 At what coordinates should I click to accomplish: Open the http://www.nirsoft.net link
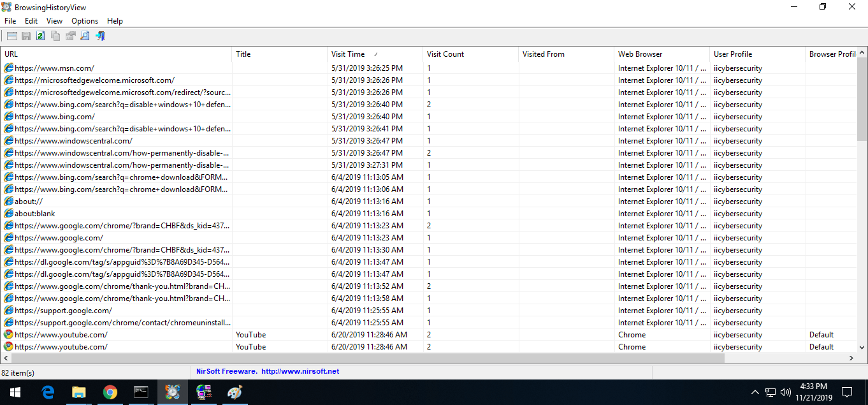[x=300, y=371]
